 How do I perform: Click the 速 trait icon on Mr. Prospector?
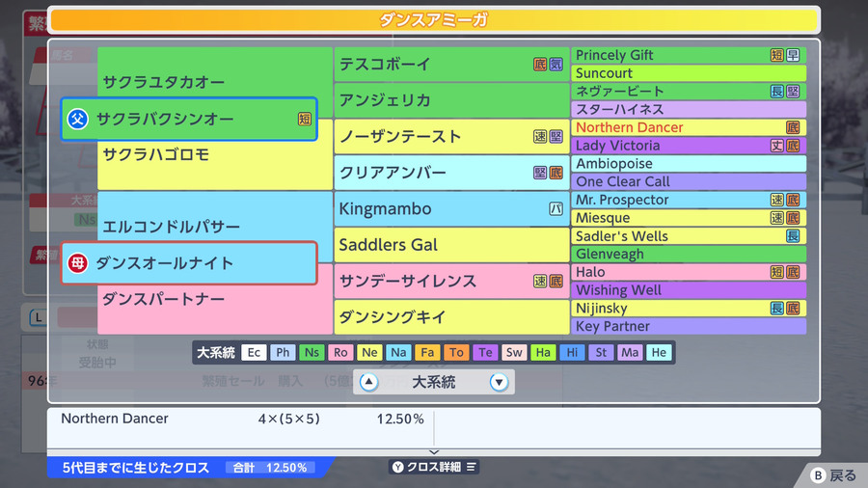coord(777,200)
